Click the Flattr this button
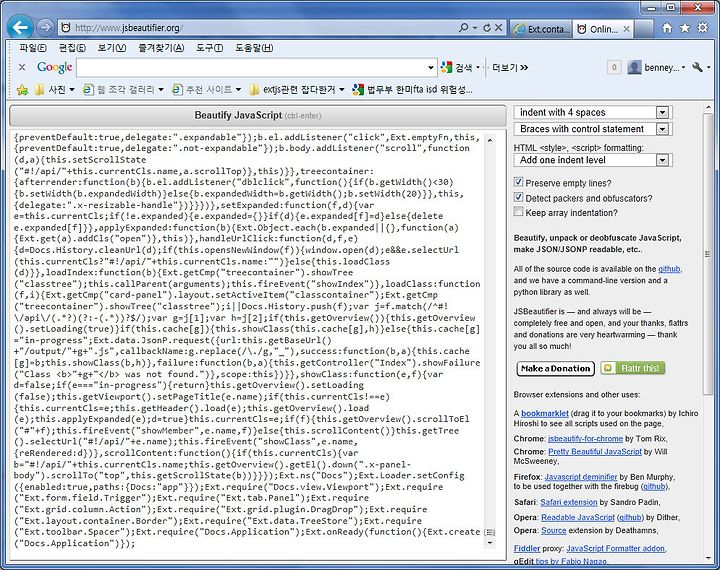 pyautogui.click(x=633, y=368)
